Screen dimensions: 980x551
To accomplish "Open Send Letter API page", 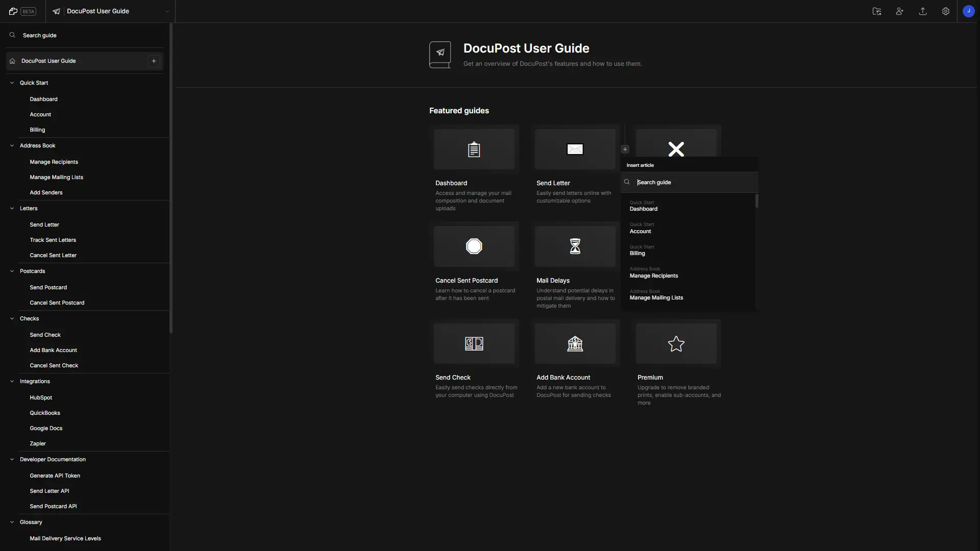I will coord(49,491).
